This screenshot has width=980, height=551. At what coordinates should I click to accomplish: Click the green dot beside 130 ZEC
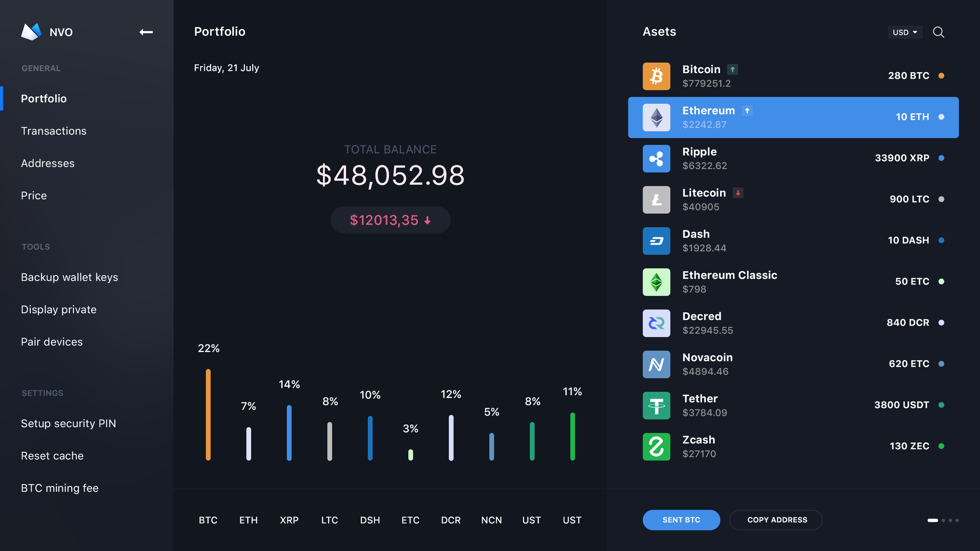[941, 446]
